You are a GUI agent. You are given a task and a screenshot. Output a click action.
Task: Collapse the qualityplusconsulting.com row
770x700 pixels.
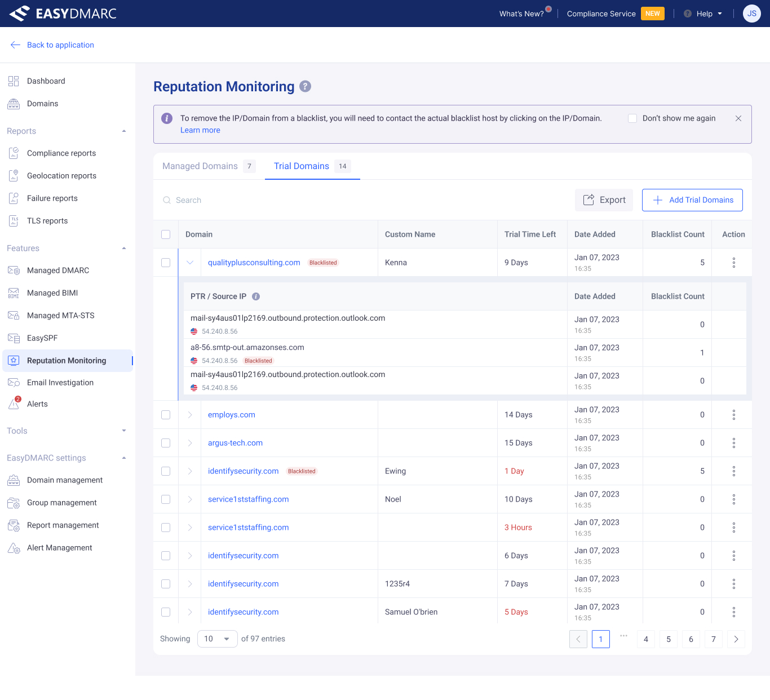coord(190,263)
